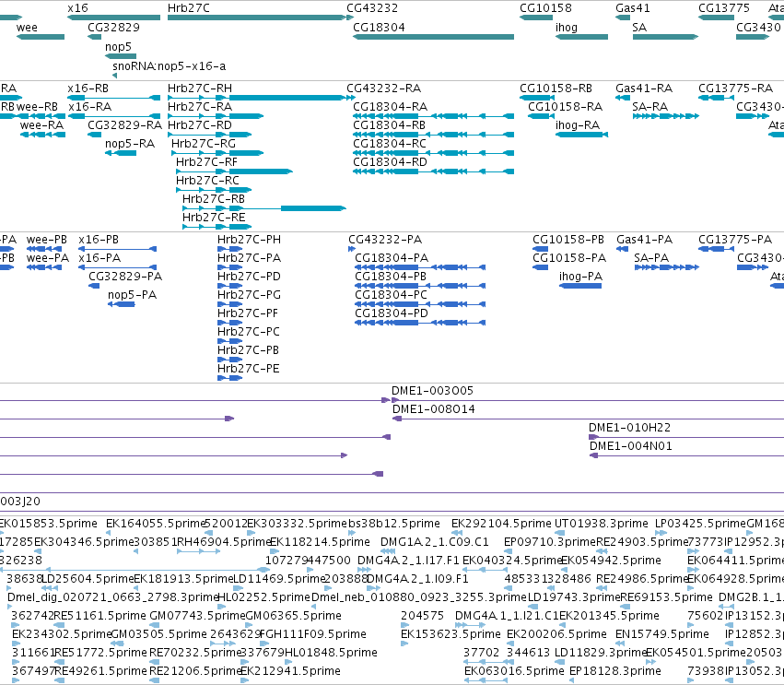The width and height of the screenshot is (784, 685).
Task: Click the Hrb27C-RF transcript label
Action: pyautogui.click(x=206, y=162)
